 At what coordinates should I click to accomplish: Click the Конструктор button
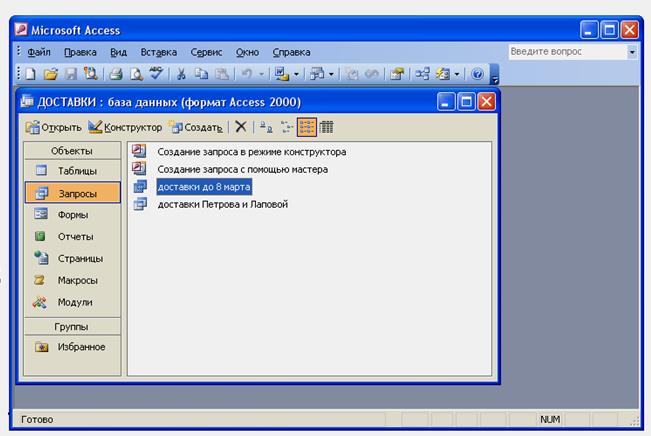click(125, 127)
